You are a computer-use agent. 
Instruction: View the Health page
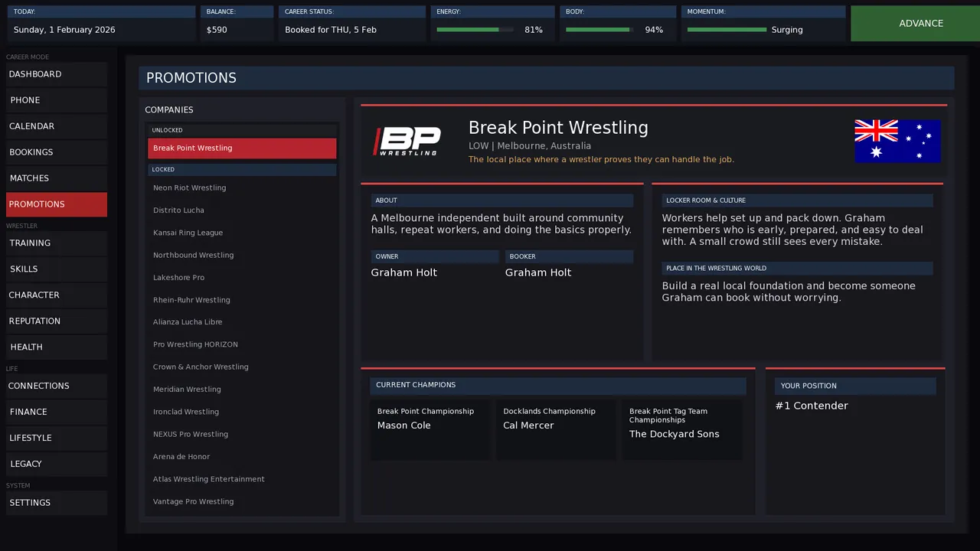(x=57, y=347)
